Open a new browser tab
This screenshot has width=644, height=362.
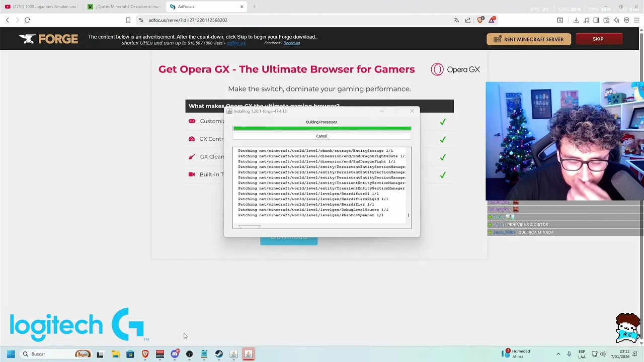coord(254,7)
